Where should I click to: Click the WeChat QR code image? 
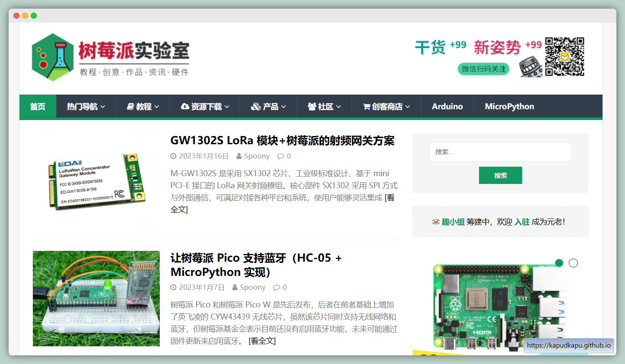pos(564,57)
